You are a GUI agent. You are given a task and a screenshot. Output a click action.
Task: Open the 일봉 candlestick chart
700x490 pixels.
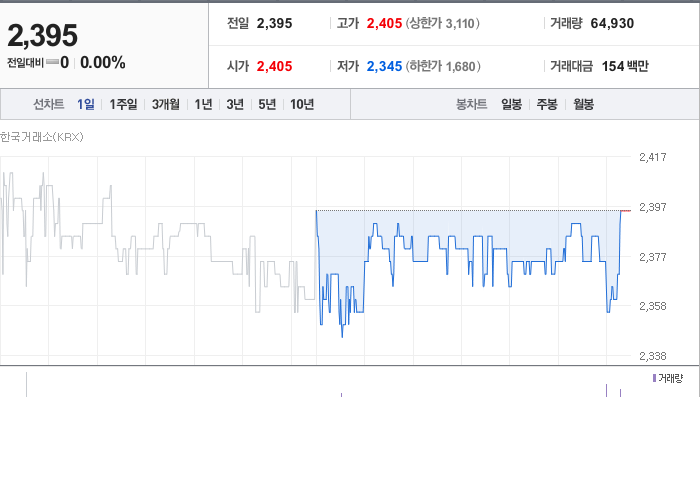coord(511,104)
